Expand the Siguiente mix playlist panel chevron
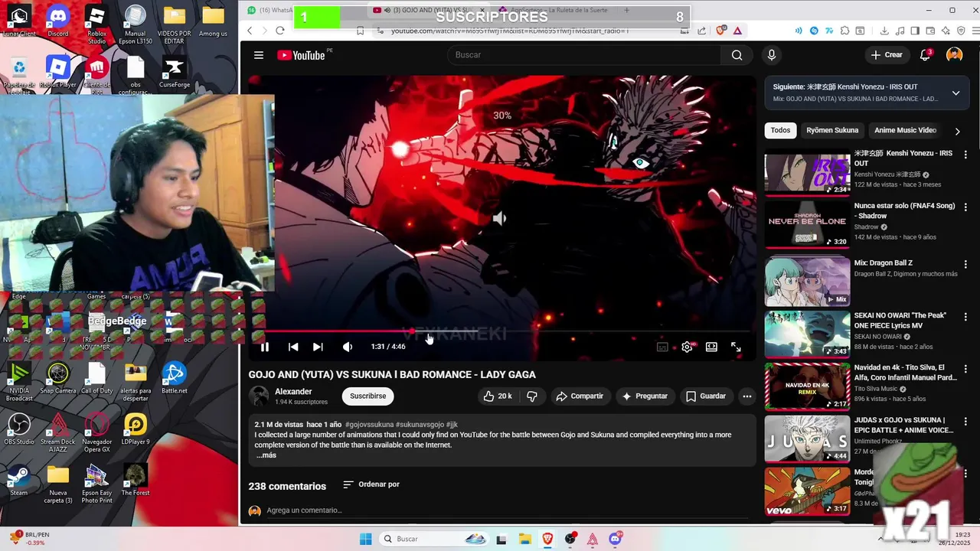Image resolution: width=980 pixels, height=551 pixels. click(x=955, y=93)
